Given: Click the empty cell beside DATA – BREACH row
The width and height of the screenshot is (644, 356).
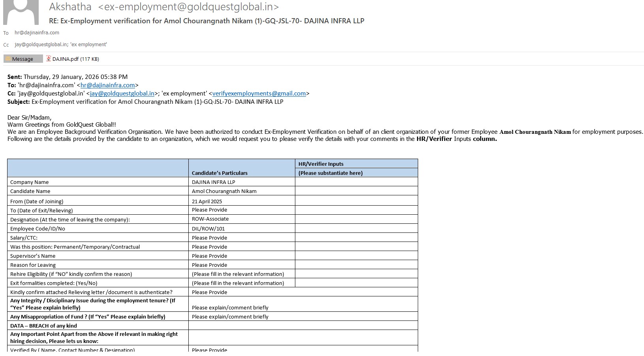Looking at the screenshot, I should point(303,326).
